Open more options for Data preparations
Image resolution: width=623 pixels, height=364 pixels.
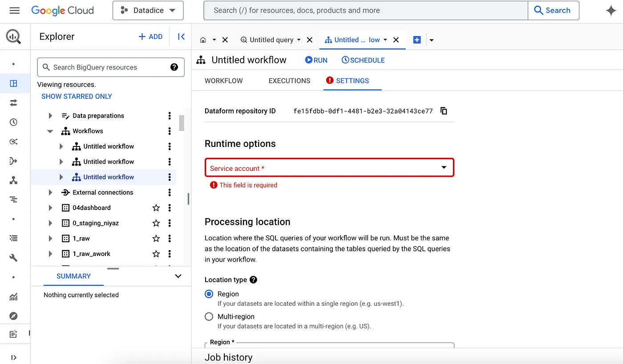(x=170, y=116)
